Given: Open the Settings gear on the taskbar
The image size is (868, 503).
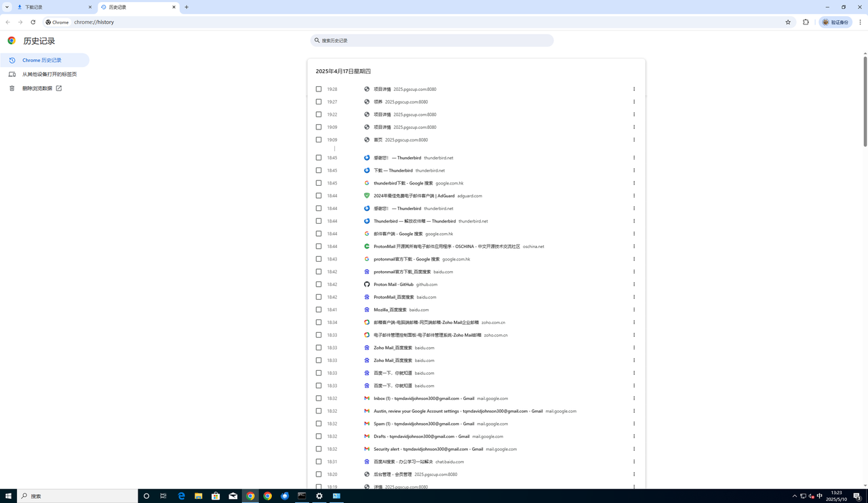Looking at the screenshot, I should (319, 496).
